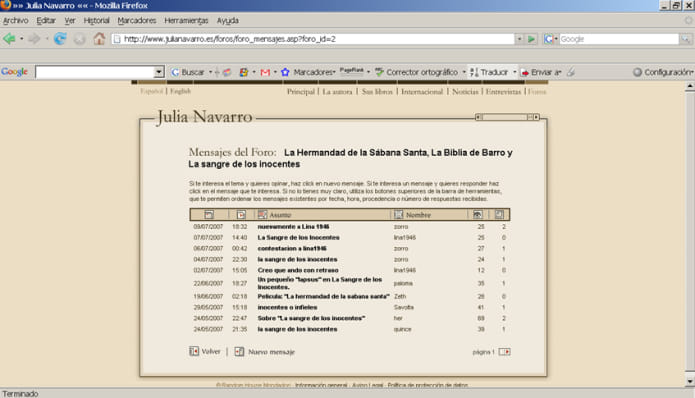The image size is (695, 398).
Task: Click into the Firefox Google search box
Action: coord(619,39)
